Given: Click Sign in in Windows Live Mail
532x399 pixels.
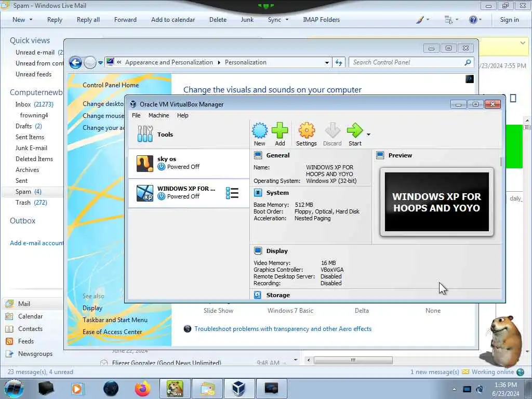Looking at the screenshot, I should pyautogui.click(x=509, y=20).
